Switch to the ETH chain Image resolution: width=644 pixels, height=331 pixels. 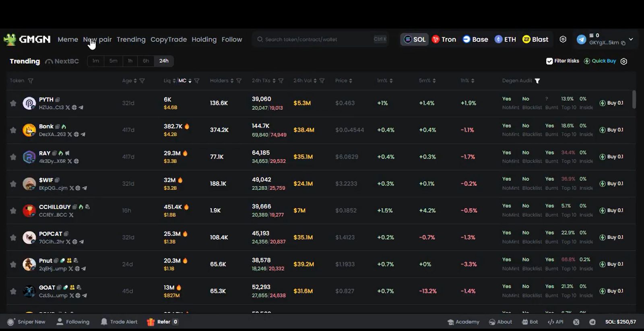(505, 39)
